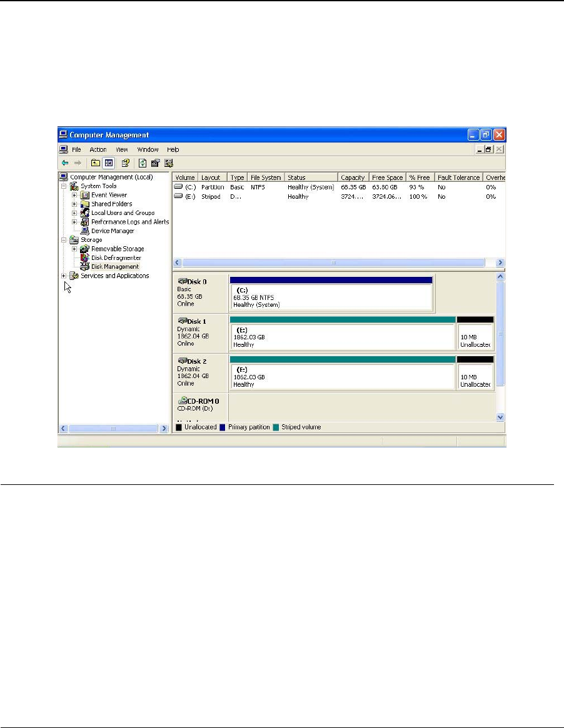Click the Help toolbar icon
Image resolution: width=564 pixels, height=728 pixels.
(x=126, y=163)
